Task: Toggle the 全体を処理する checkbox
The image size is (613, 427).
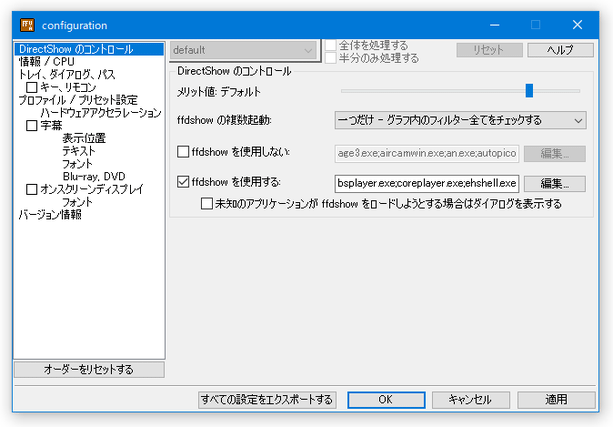Action: coord(331,45)
